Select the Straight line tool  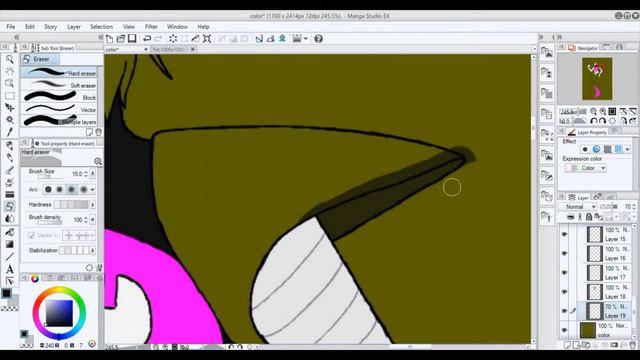coord(9,257)
